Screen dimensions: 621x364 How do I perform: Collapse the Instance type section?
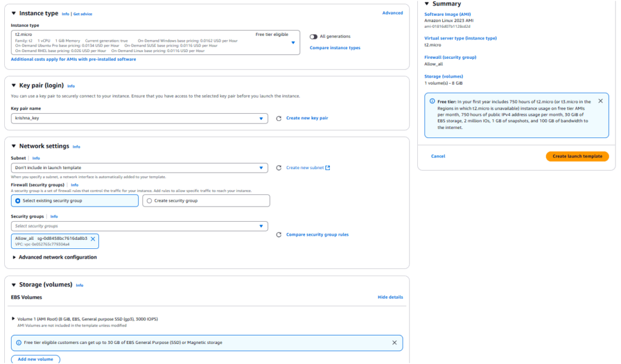(13, 13)
